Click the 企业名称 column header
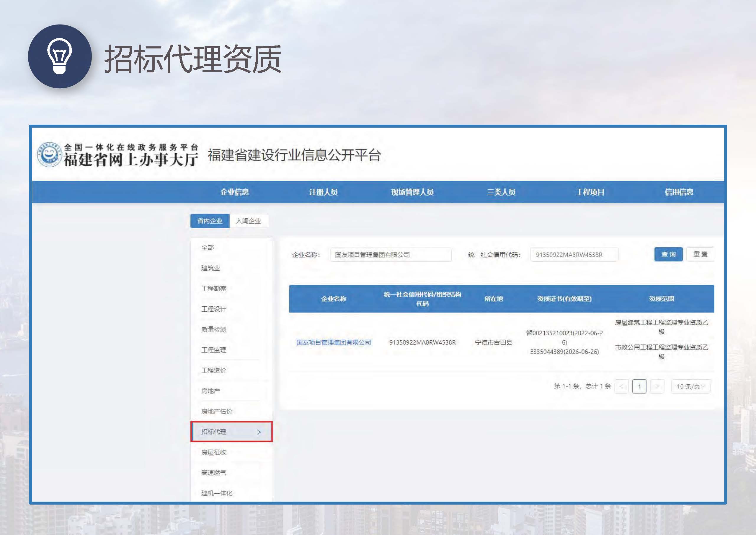Image resolution: width=756 pixels, height=535 pixels. (x=334, y=299)
